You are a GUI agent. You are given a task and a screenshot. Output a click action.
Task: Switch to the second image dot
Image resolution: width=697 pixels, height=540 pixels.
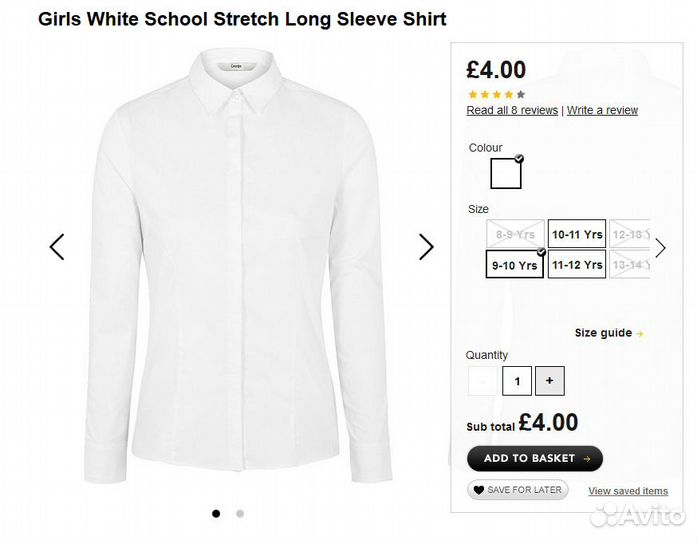click(240, 513)
